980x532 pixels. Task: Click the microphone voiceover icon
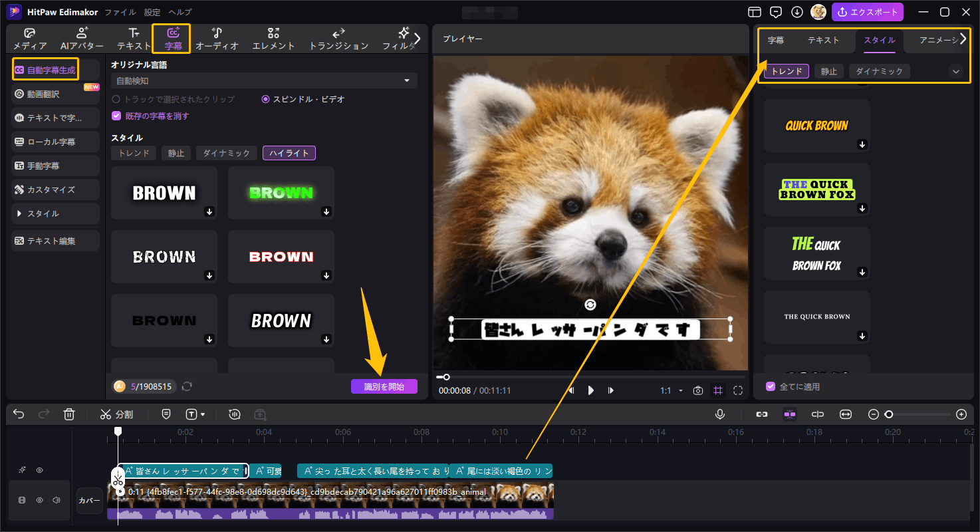point(719,414)
